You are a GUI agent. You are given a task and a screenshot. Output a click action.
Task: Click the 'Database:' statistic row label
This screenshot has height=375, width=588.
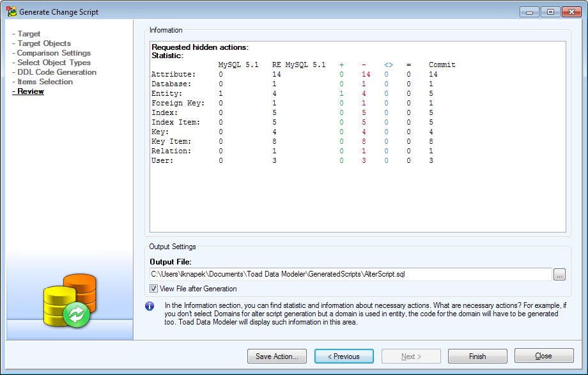171,84
